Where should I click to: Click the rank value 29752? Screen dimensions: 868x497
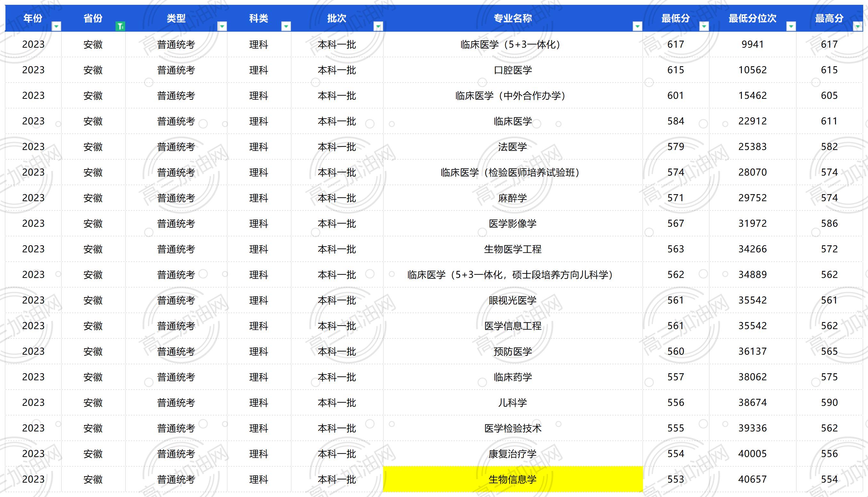click(752, 198)
